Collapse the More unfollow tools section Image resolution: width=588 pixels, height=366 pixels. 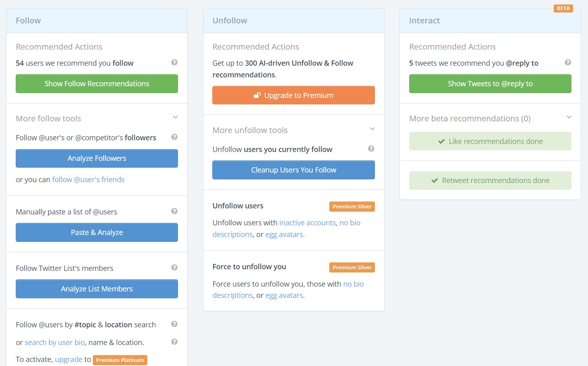372,129
